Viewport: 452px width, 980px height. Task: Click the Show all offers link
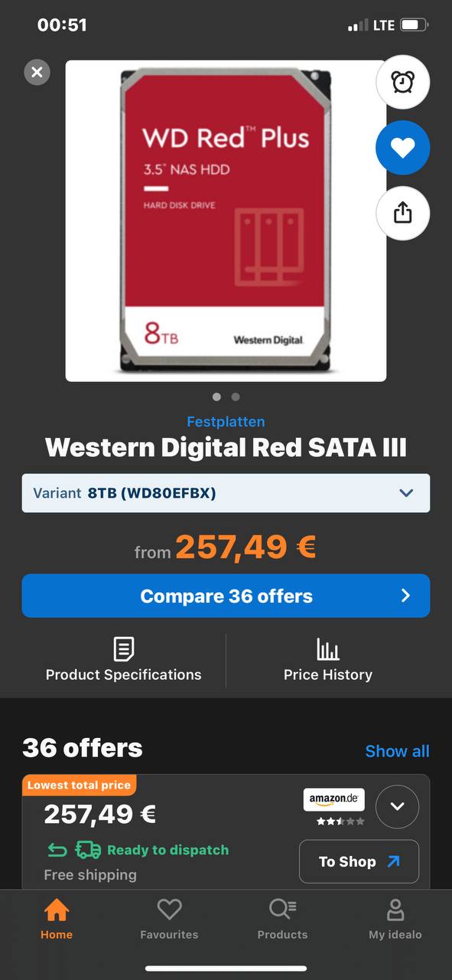[x=397, y=751]
